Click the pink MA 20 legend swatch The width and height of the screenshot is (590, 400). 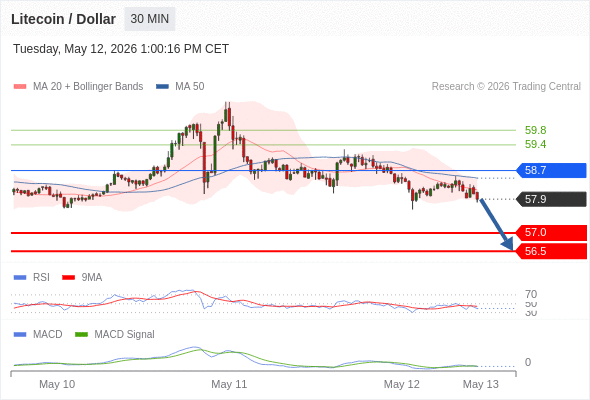[20, 87]
